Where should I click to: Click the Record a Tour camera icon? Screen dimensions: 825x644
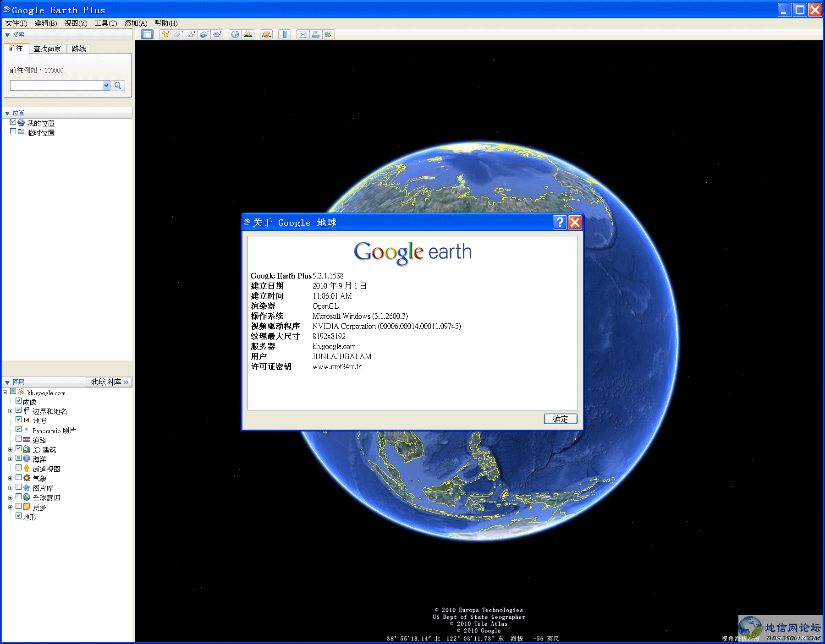click(217, 34)
